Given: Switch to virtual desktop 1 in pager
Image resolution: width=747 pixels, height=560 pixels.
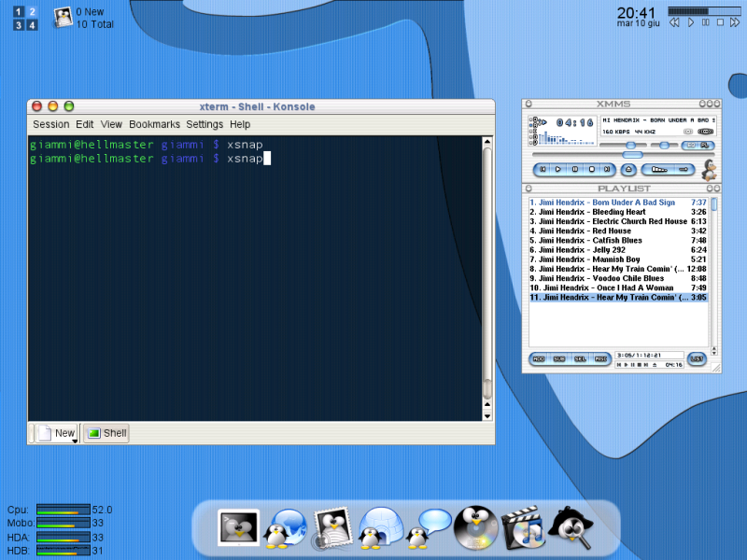Looking at the screenshot, I should pos(19,11).
